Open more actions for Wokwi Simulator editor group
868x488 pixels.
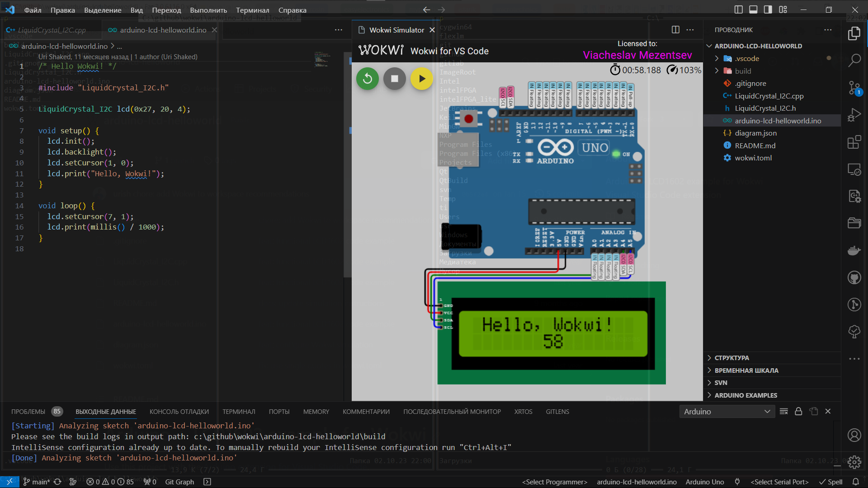click(x=690, y=30)
